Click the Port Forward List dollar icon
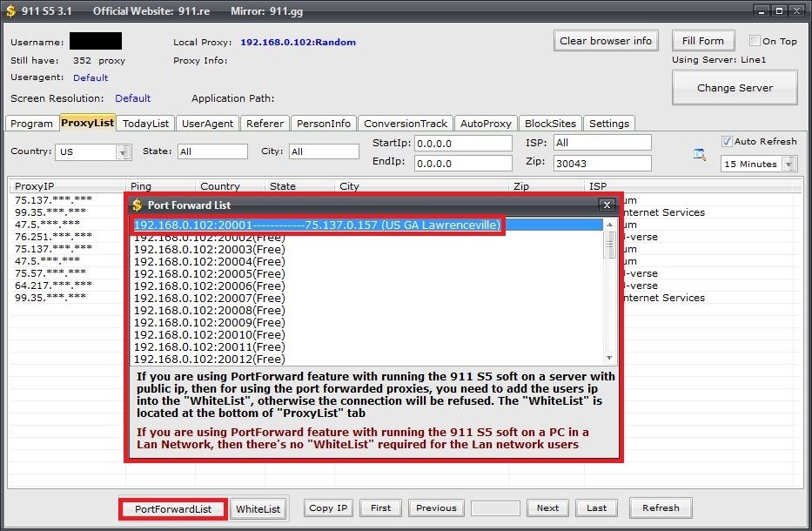This screenshot has height=531, width=812. (x=137, y=205)
